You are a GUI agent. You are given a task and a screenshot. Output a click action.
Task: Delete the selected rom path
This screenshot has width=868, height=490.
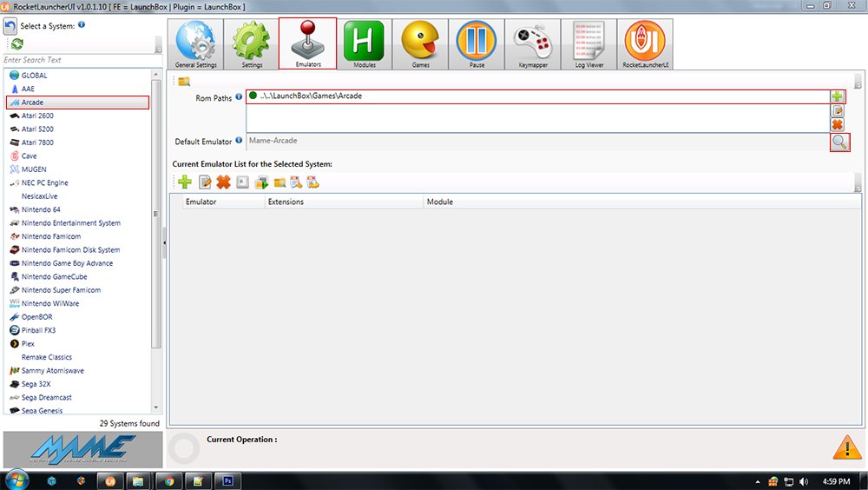click(x=837, y=125)
